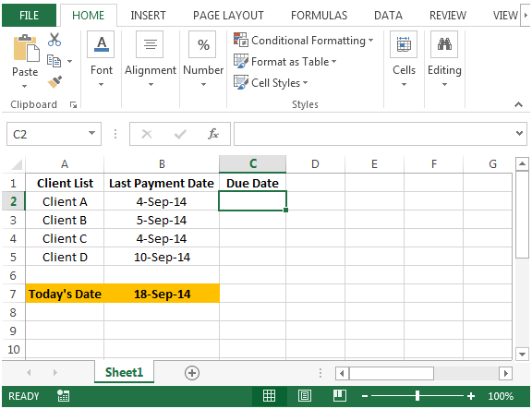This screenshot has height=409, width=532.
Task: Click the Copy icon in Clipboard
Action: tap(54, 61)
